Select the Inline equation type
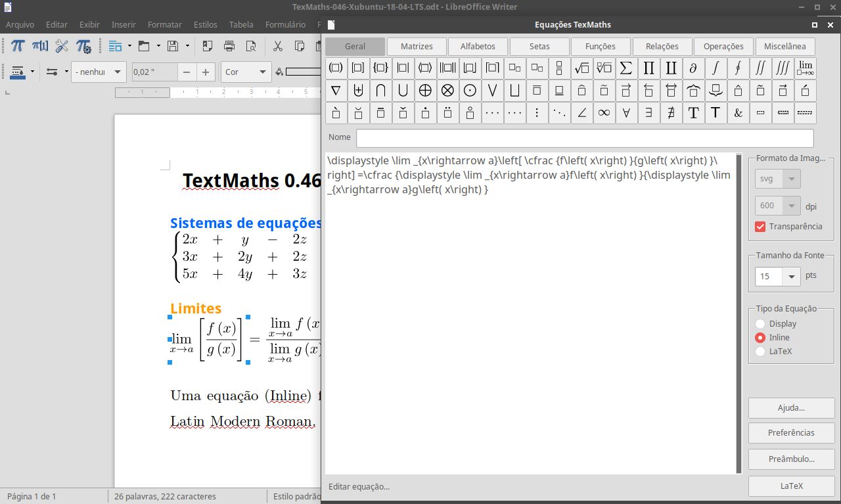Viewport: 841px width, 504px height. point(760,337)
